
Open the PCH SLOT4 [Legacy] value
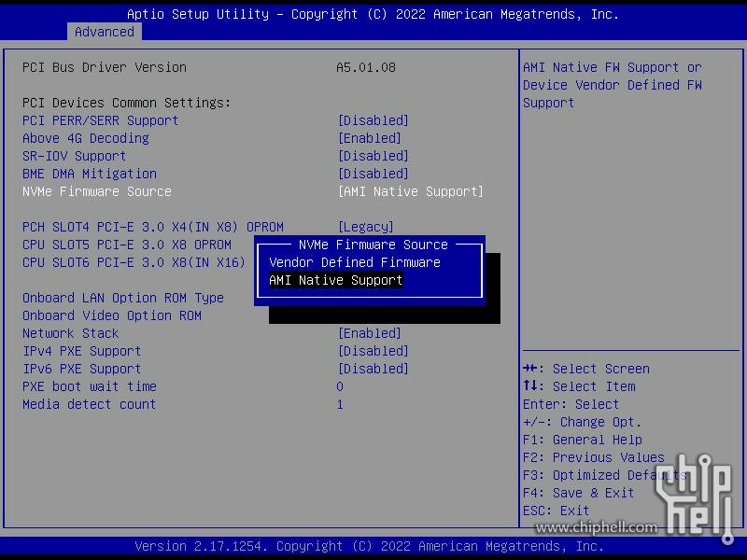tap(366, 227)
